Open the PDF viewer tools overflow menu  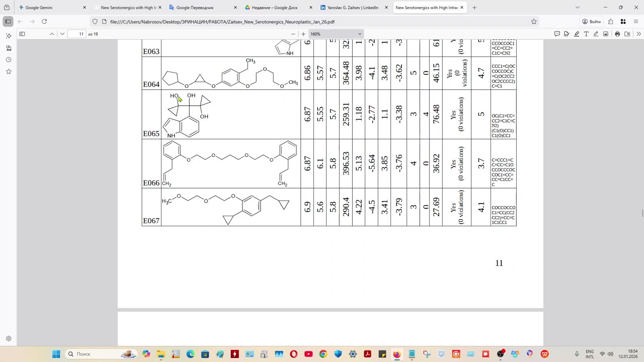[x=638, y=34]
